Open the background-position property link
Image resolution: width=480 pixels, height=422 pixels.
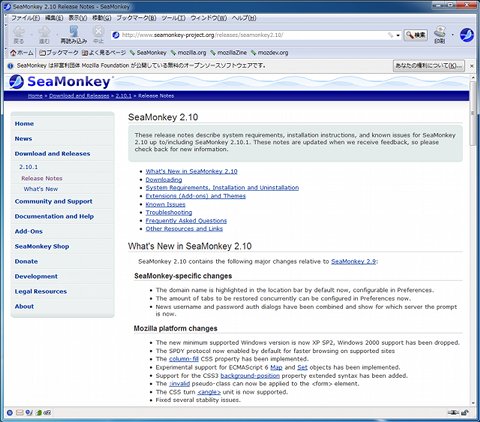(250, 376)
